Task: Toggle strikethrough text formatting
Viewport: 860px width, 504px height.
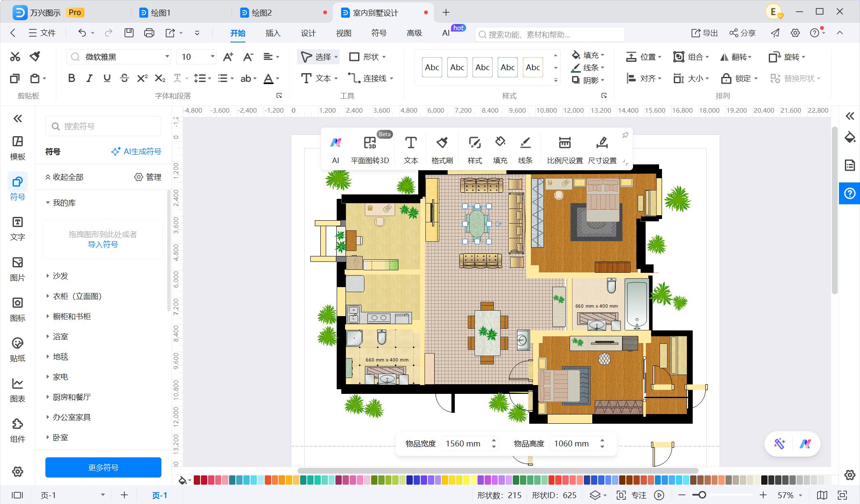Action: [x=124, y=78]
